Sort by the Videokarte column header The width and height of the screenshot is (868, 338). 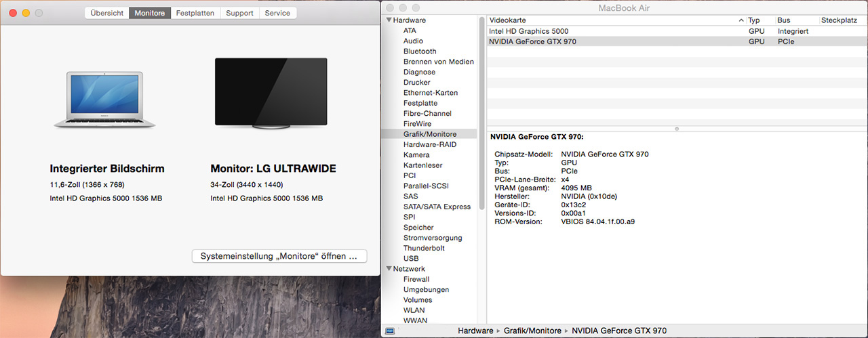point(616,20)
